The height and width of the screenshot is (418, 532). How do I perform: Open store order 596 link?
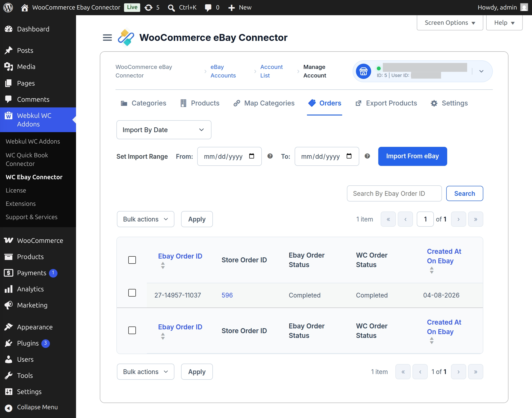point(227,295)
